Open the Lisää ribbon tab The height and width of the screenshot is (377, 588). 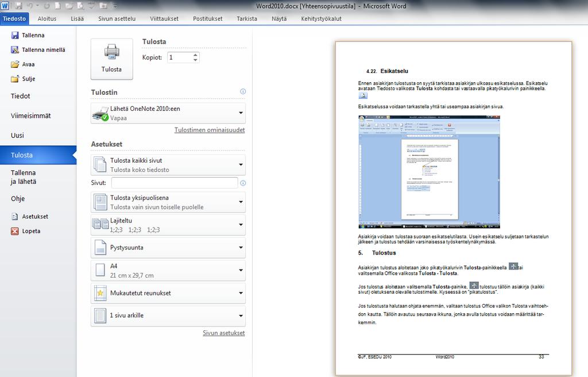[x=78, y=18]
